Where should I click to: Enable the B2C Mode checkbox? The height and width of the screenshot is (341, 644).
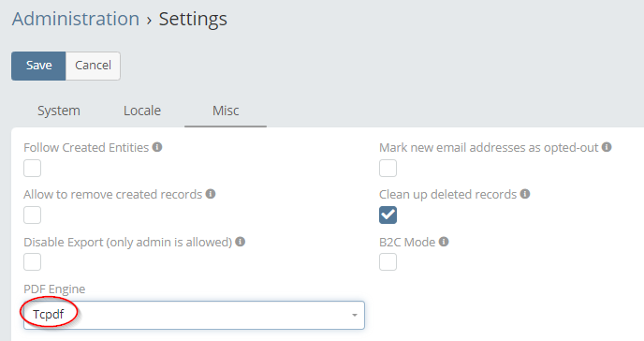click(388, 261)
